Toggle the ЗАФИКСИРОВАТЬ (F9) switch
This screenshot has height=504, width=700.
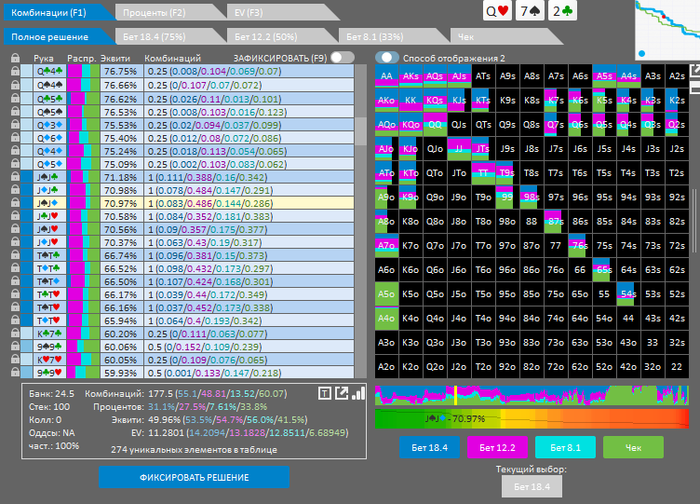click(x=342, y=58)
